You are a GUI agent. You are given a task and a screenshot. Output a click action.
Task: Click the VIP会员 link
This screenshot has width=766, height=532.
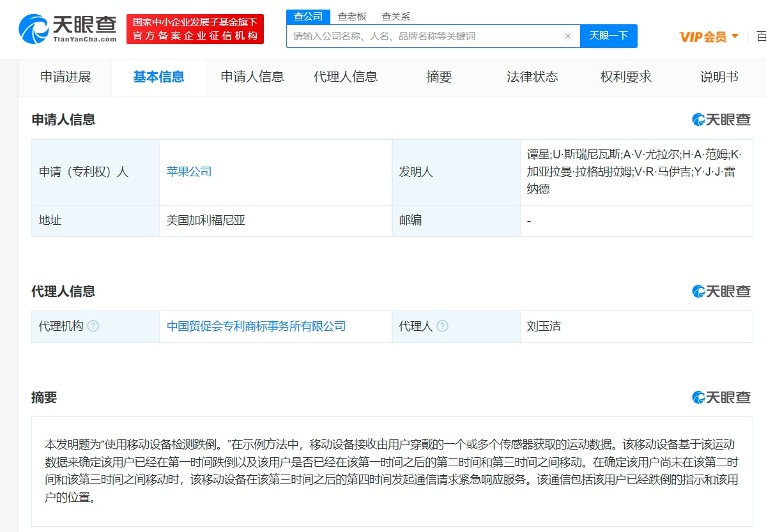coord(703,36)
